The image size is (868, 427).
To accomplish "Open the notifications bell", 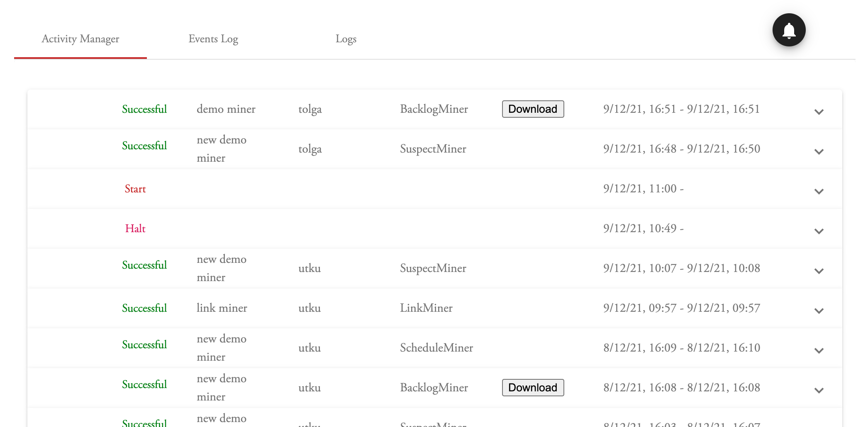I will [789, 30].
